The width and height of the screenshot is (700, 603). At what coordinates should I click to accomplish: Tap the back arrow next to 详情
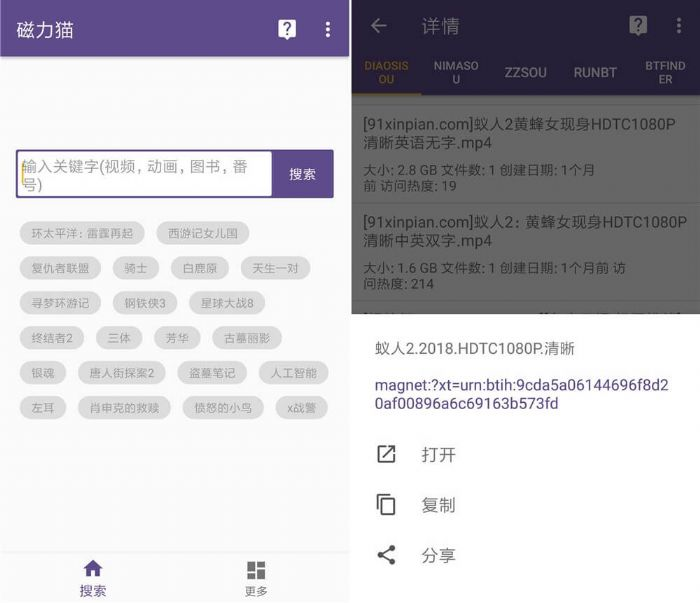point(378,27)
